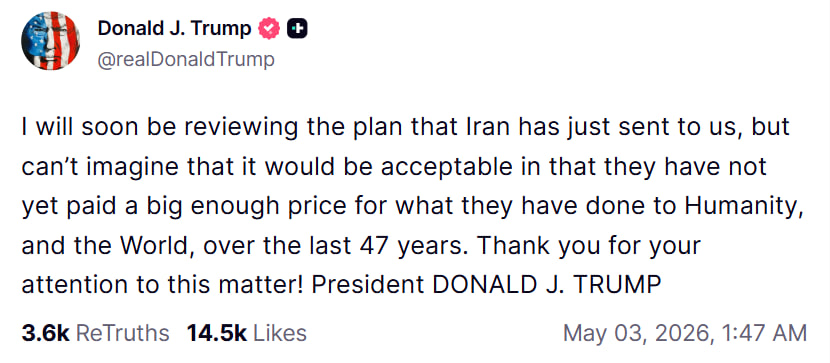Click the President DONALD J. TRUMP signature
The height and width of the screenshot is (363, 830).
[x=486, y=286]
